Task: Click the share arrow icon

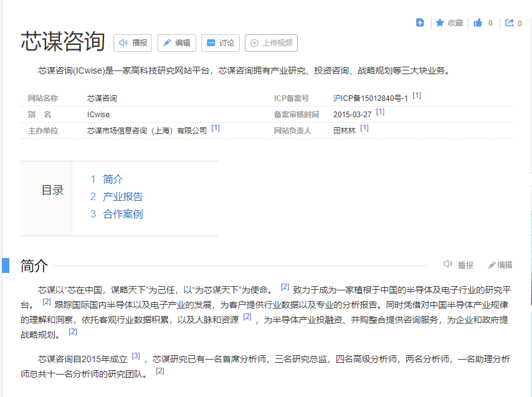Action: pos(510,22)
